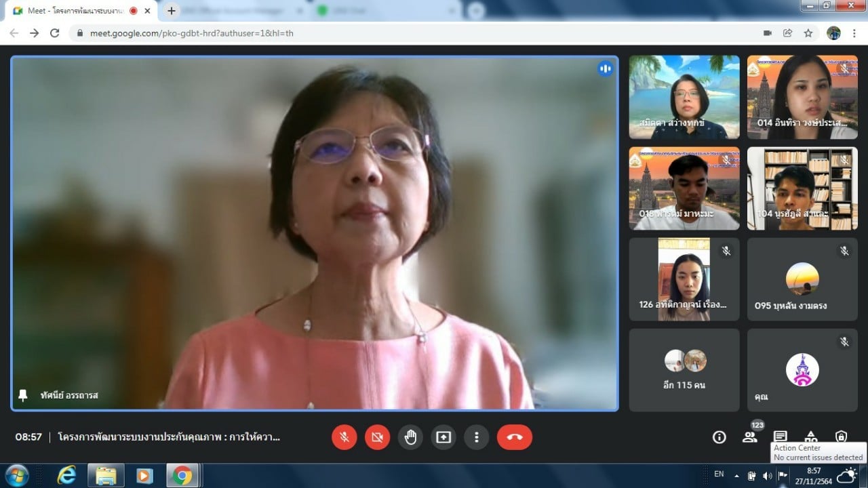The height and width of the screenshot is (488, 868).
Task: Raise hand in the meeting
Action: click(x=410, y=437)
